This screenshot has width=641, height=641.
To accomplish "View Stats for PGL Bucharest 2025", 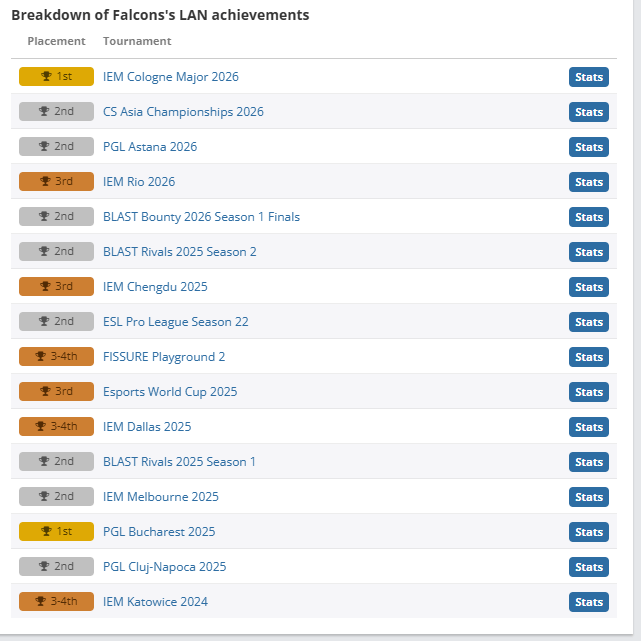I will pos(589,532).
